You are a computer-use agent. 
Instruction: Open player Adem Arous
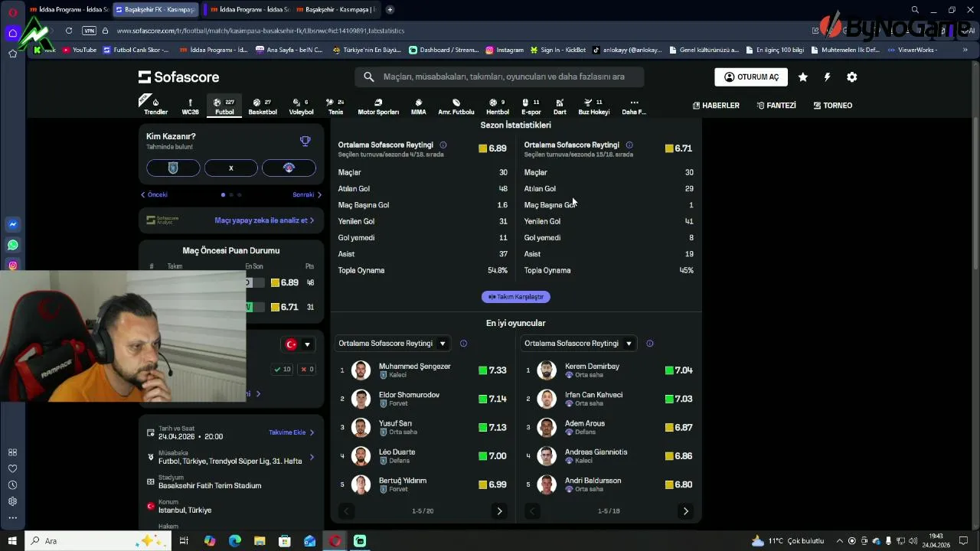[609, 427]
